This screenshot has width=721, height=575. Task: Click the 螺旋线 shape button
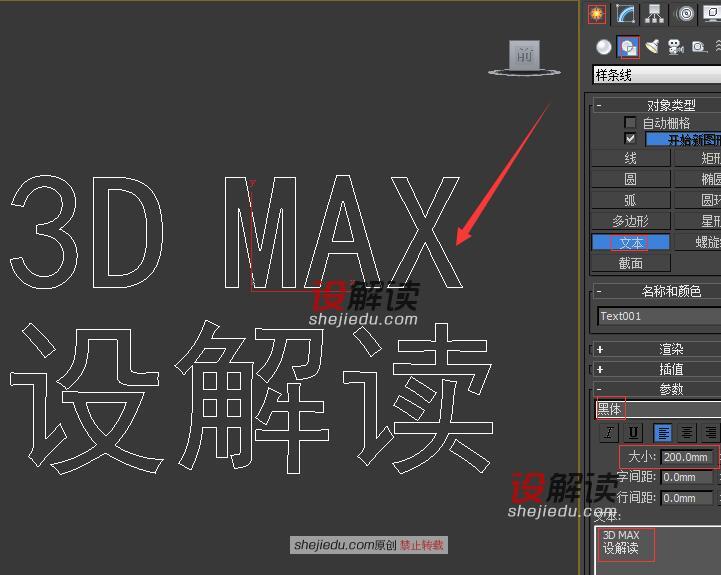click(697, 242)
